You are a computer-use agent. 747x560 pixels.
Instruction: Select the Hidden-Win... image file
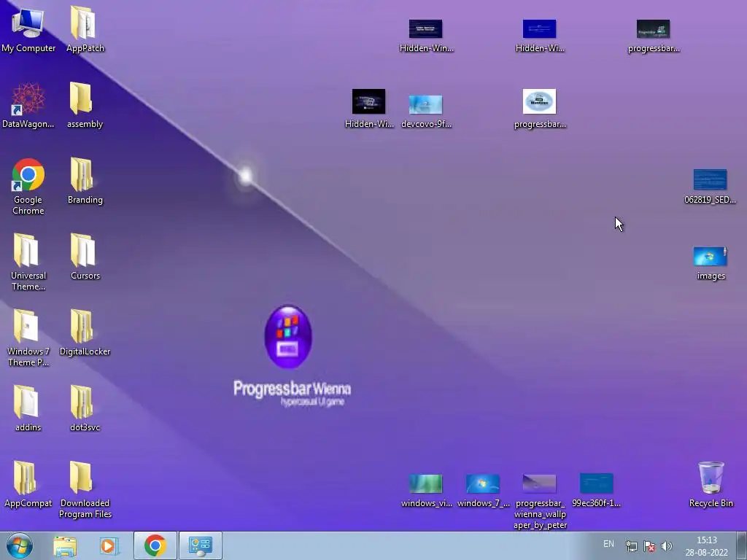(426, 36)
